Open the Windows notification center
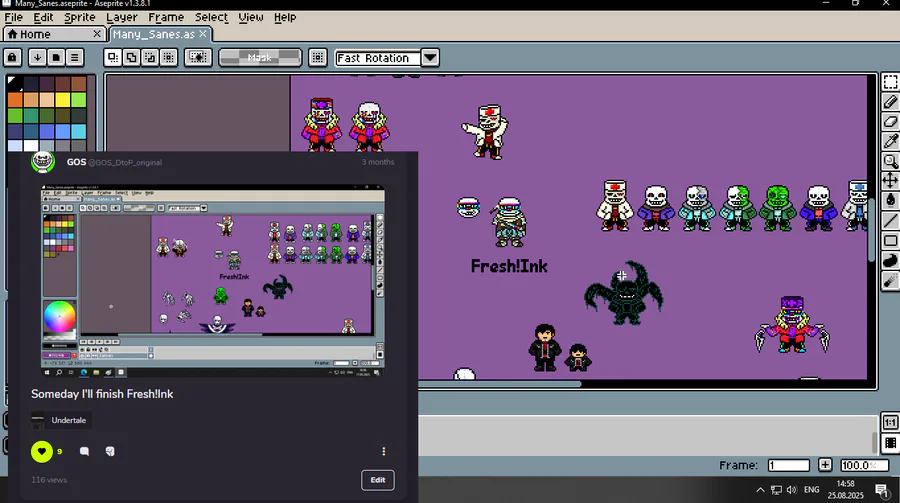The width and height of the screenshot is (900, 503). [881, 490]
